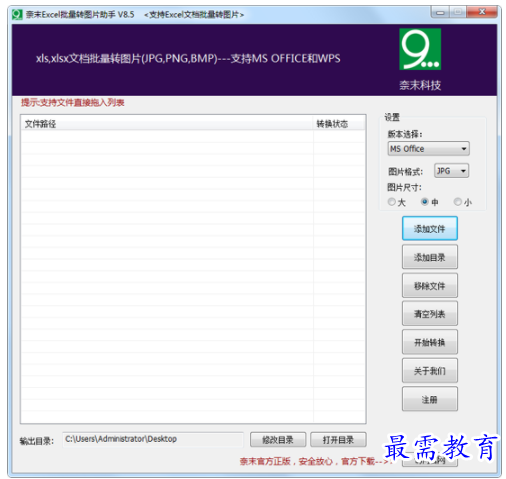
Task: Click the 奈末科技 text under the logo
Action: (x=420, y=85)
